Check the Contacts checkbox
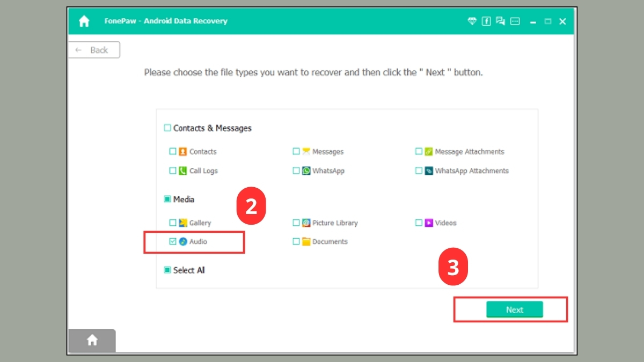Image resolution: width=644 pixels, height=362 pixels. coord(173,152)
